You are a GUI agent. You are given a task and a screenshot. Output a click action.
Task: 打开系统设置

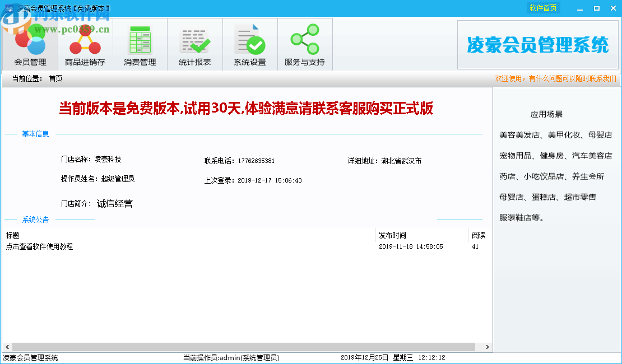pos(249,44)
